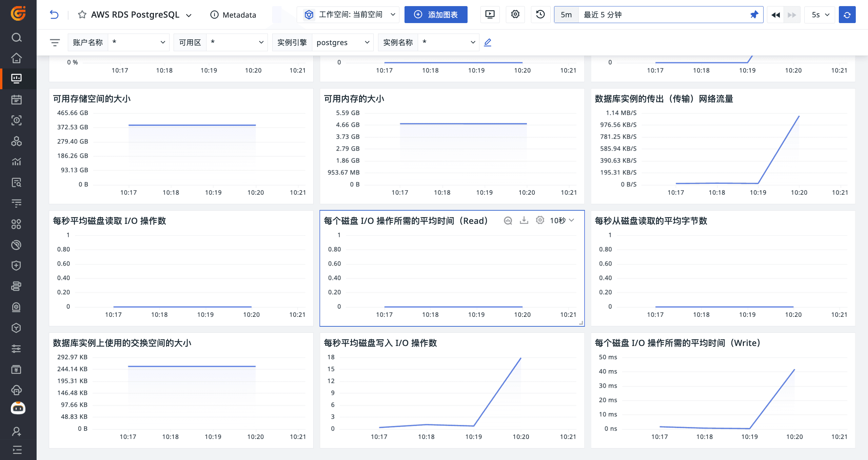Image resolution: width=868 pixels, height=460 pixels.
Task: Click the 可用内存的大小 chart title
Action: pos(354,99)
